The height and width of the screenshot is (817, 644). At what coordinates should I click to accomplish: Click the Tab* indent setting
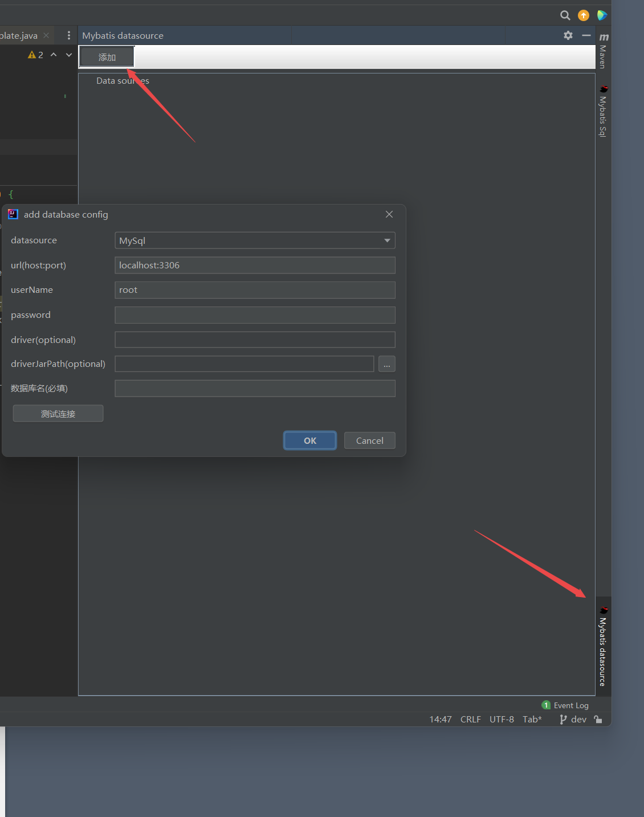point(532,720)
